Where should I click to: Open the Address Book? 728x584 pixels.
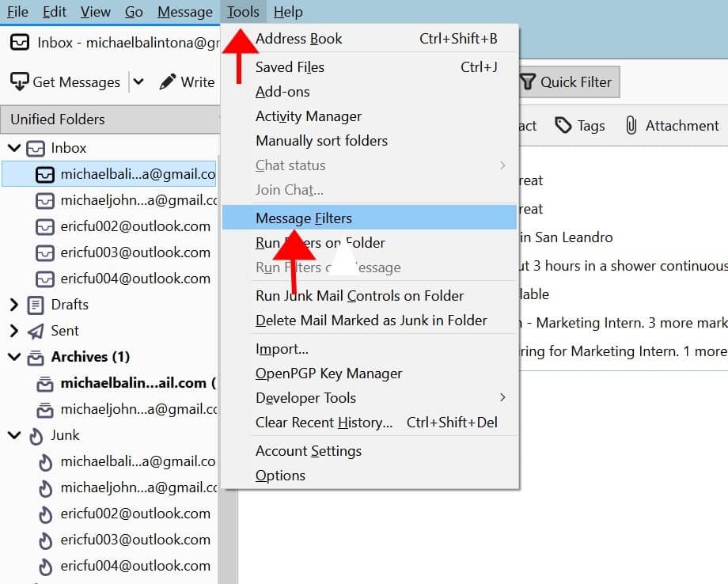[x=299, y=38]
